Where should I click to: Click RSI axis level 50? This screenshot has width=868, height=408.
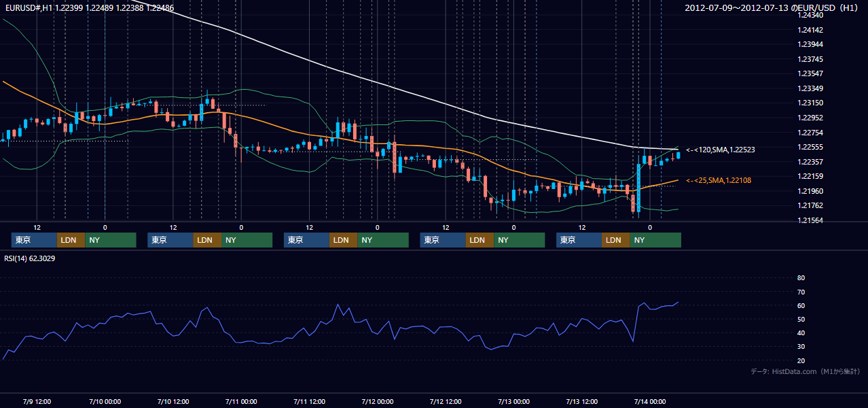click(801, 319)
